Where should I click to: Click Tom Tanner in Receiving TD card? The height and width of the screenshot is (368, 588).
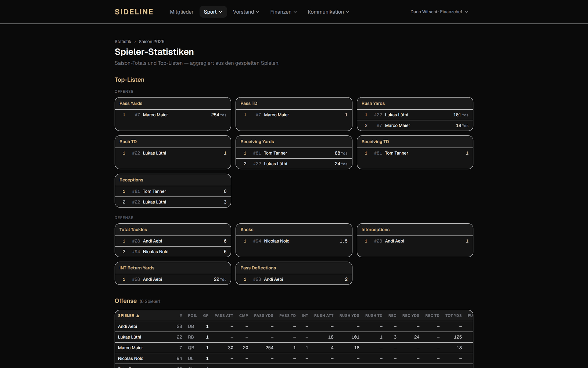tap(397, 153)
